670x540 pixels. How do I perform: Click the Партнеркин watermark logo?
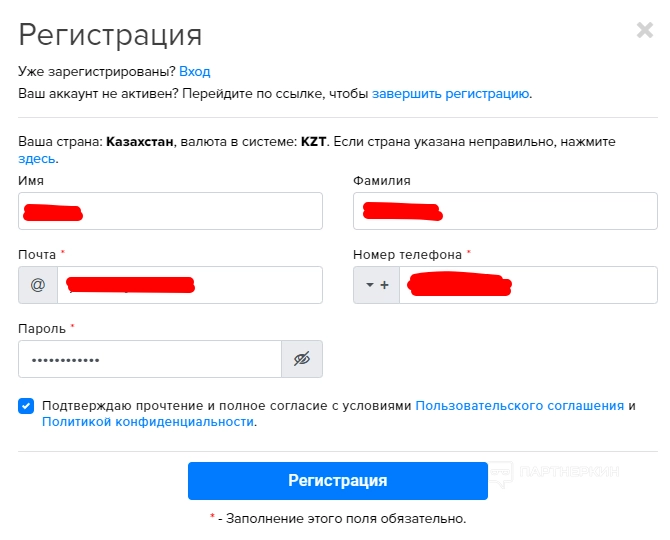coord(555,472)
